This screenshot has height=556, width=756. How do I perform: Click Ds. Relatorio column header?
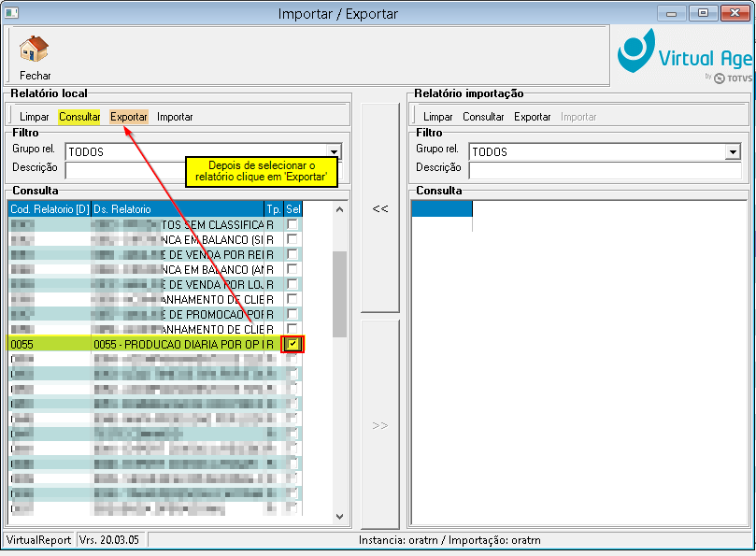[178, 208]
